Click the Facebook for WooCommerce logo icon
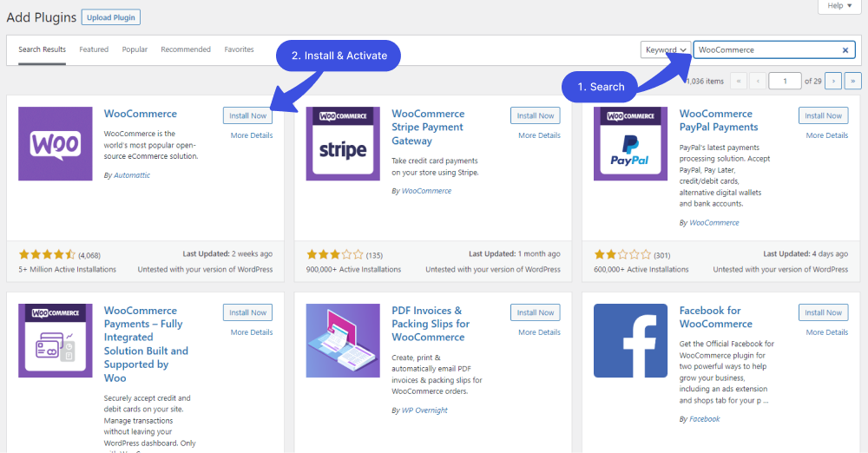Viewport: 868px width, 453px height. pyautogui.click(x=630, y=340)
